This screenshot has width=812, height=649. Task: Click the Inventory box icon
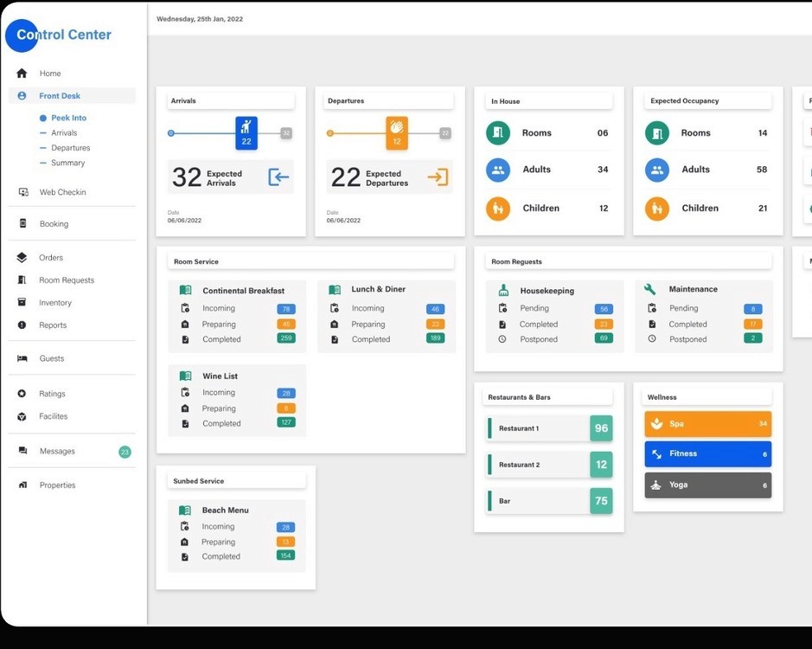coord(22,302)
